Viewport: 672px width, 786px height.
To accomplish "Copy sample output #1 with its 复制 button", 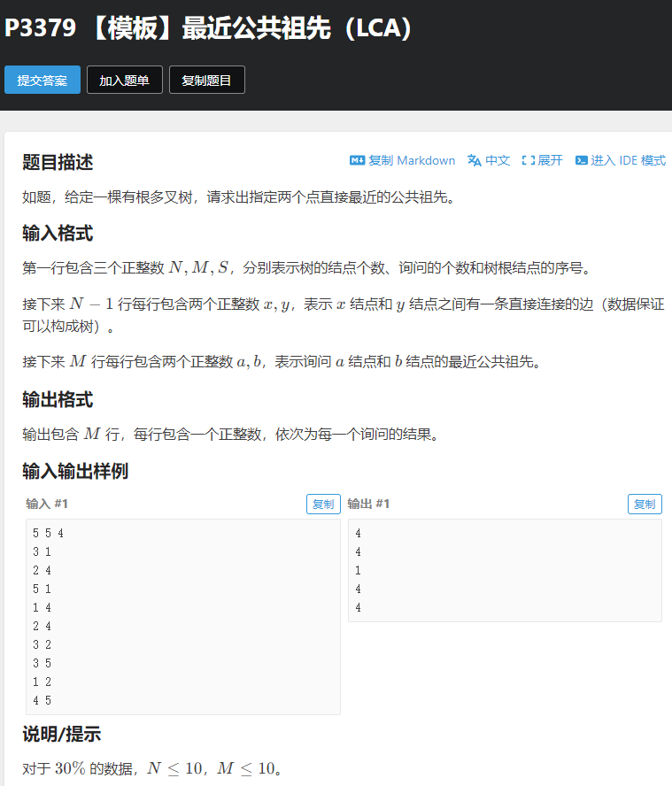I will click(x=645, y=504).
